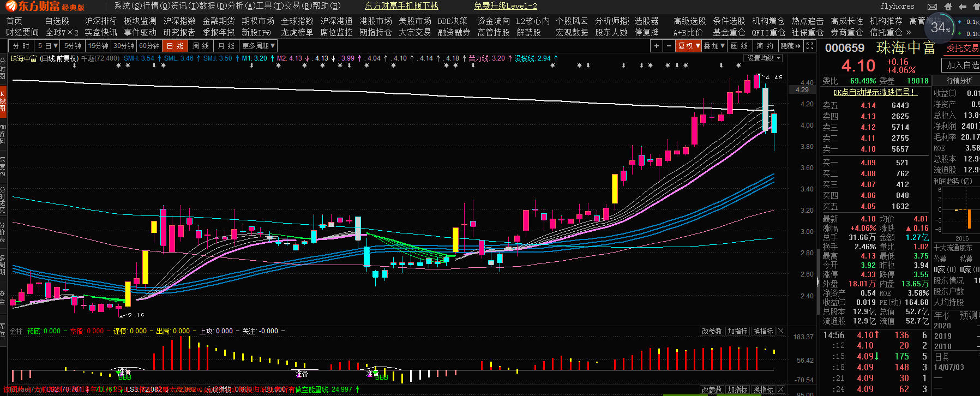
Task: Open the 行情(Q) menu
Action: pos(155,6)
